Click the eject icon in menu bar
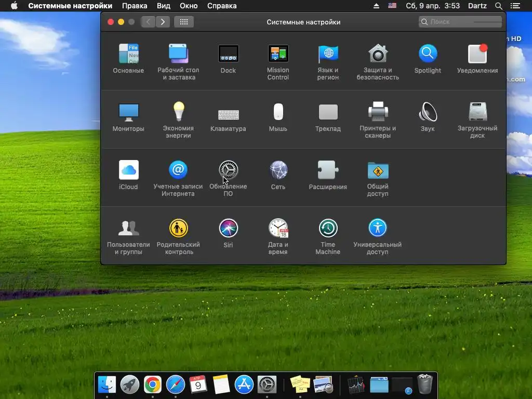 coord(376,6)
